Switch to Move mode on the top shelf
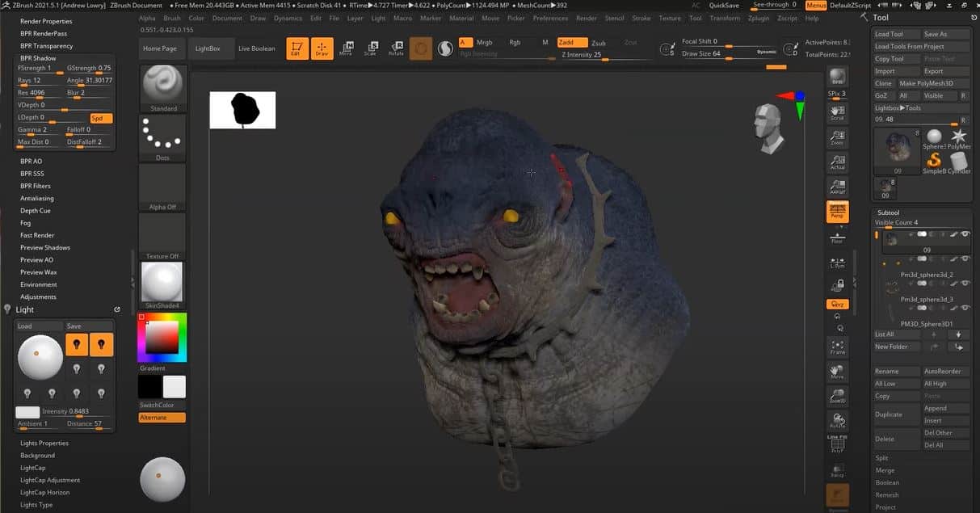This screenshot has width=980, height=513. (347, 48)
